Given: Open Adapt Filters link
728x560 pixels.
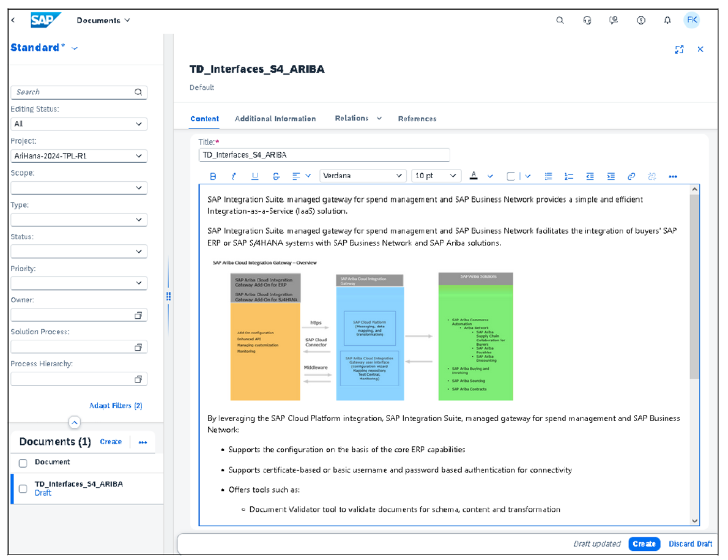Looking at the screenshot, I should click(x=116, y=405).
